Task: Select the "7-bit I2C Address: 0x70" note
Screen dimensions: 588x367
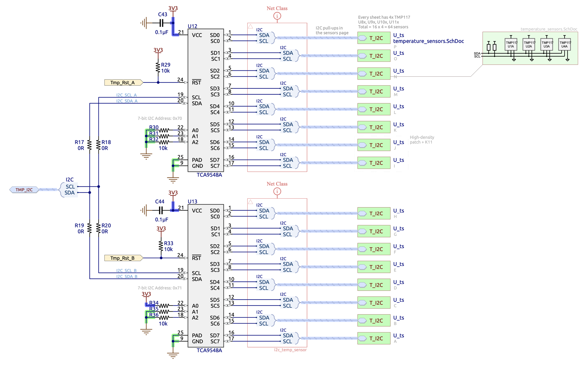Action: click(x=160, y=119)
